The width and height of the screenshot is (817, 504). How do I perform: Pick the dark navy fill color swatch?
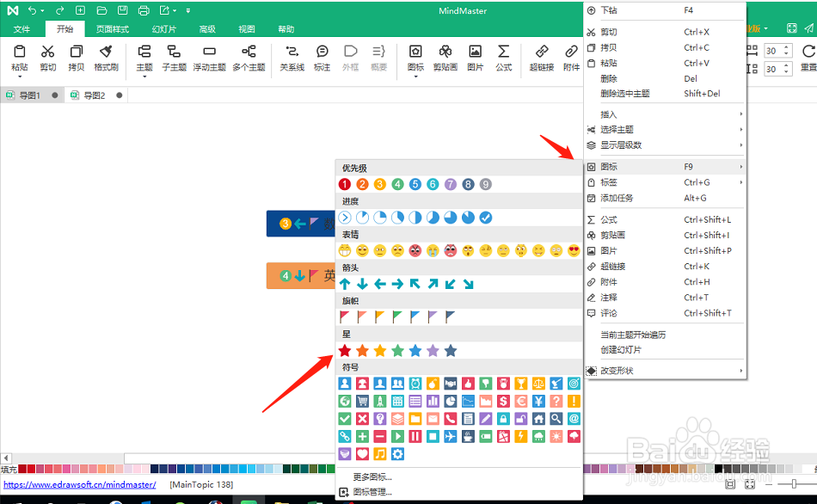coord(154,469)
